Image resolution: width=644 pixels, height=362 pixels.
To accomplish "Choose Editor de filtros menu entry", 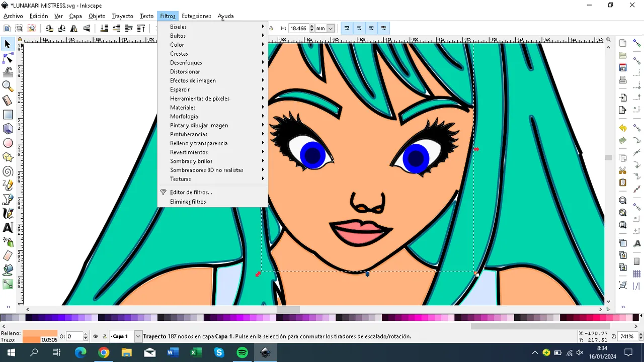I will coord(212,192).
